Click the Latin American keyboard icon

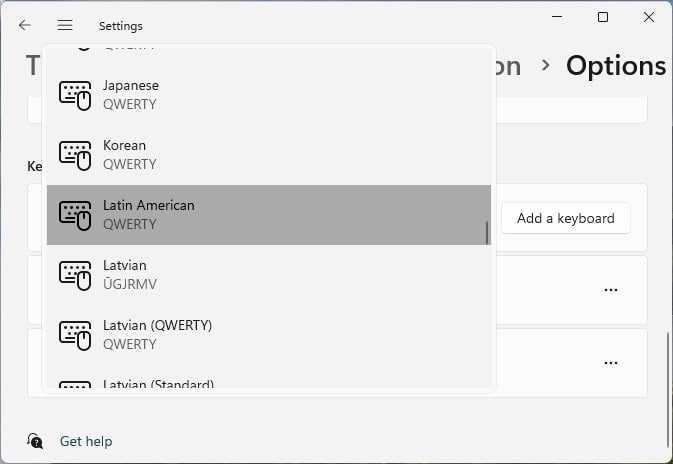(x=75, y=215)
